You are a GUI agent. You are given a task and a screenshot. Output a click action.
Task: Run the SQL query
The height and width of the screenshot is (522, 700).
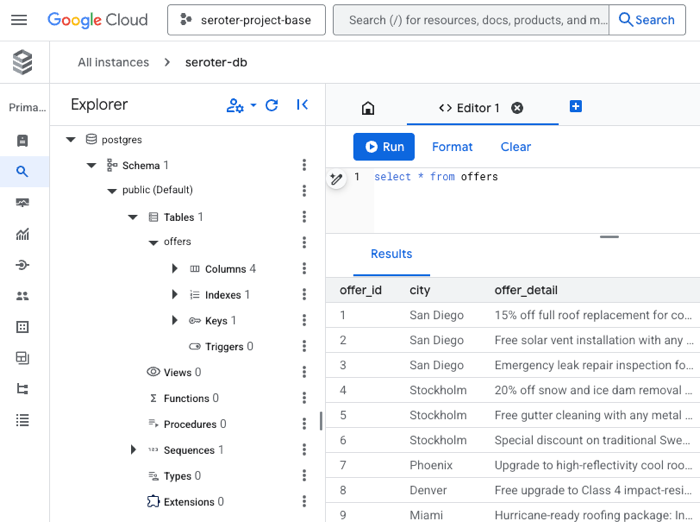coord(384,147)
